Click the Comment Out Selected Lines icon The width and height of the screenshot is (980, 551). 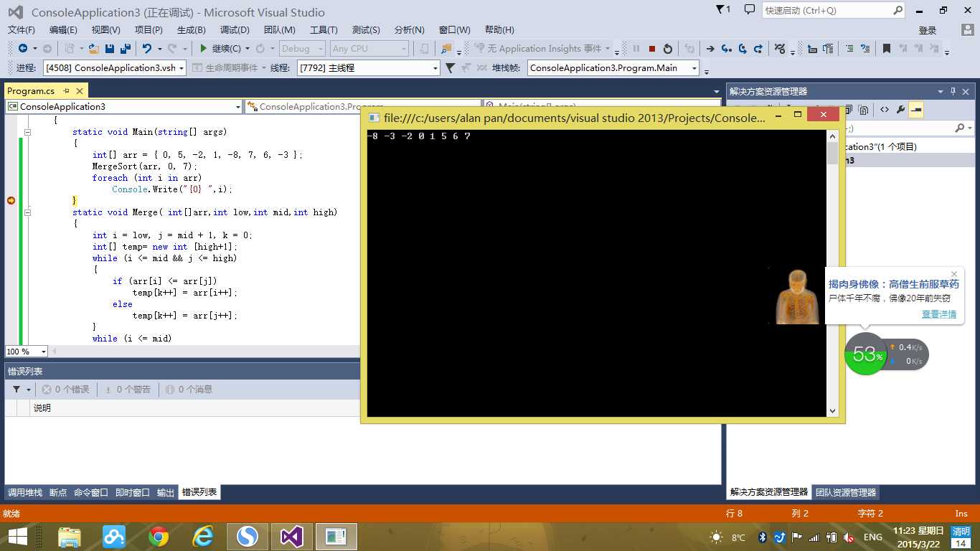(x=849, y=49)
